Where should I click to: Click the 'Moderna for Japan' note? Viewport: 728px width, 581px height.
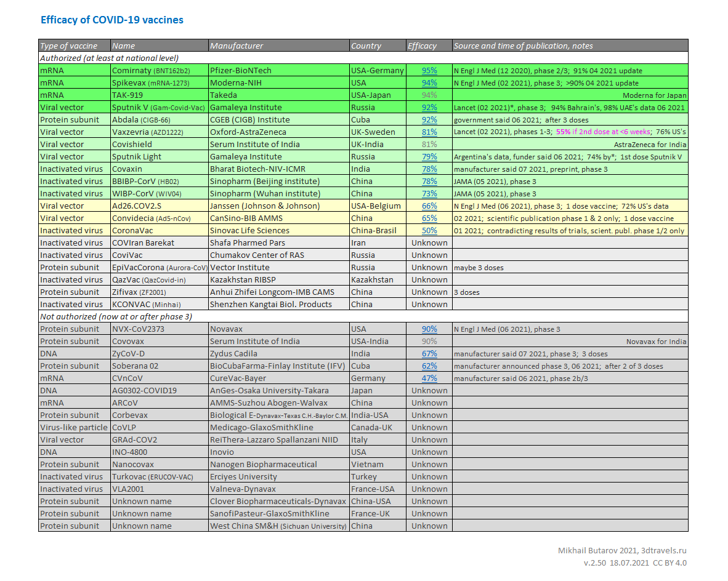654,95
